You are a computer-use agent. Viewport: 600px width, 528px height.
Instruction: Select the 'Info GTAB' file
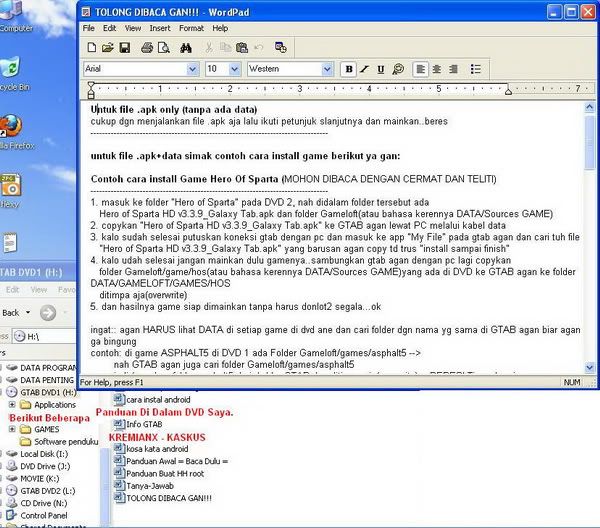[x=139, y=424]
